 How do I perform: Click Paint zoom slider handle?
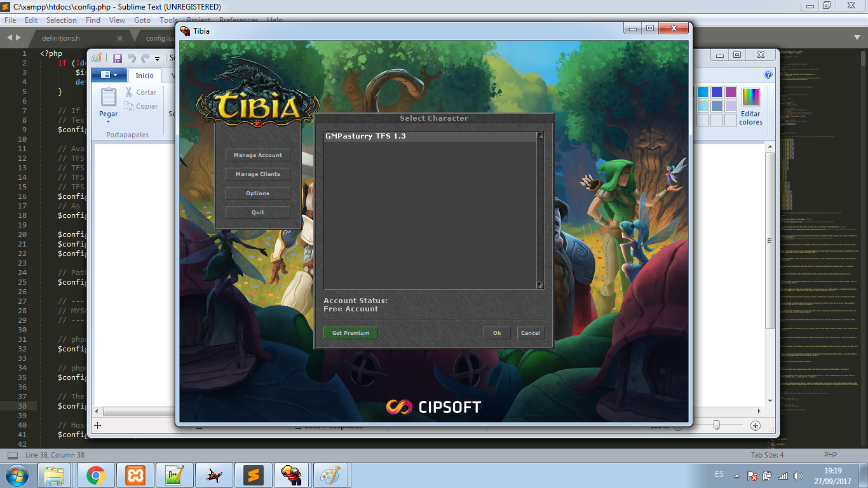[x=717, y=425]
